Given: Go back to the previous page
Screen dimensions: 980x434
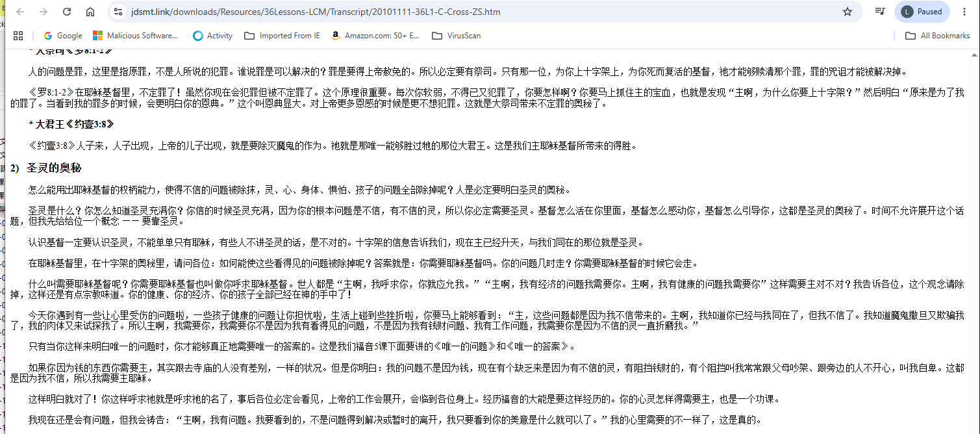Looking at the screenshot, I should click(20, 12).
